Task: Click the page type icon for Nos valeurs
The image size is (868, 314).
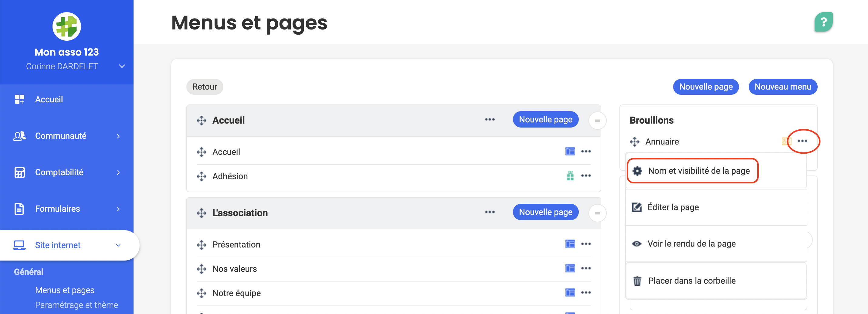Action: [x=570, y=268]
